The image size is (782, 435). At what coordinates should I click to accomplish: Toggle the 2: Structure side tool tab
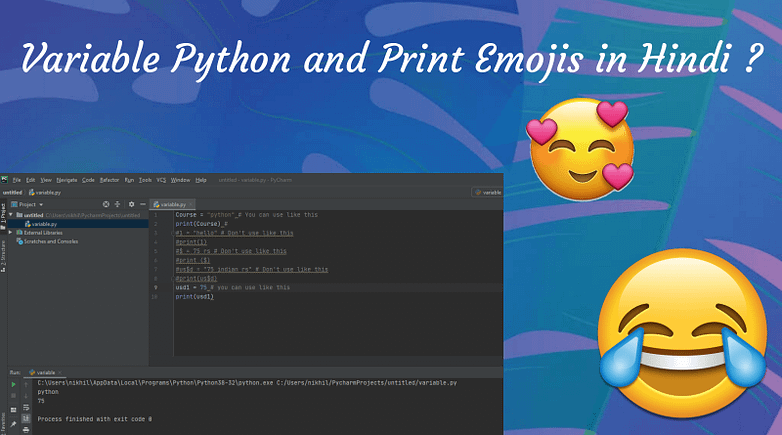3,256
